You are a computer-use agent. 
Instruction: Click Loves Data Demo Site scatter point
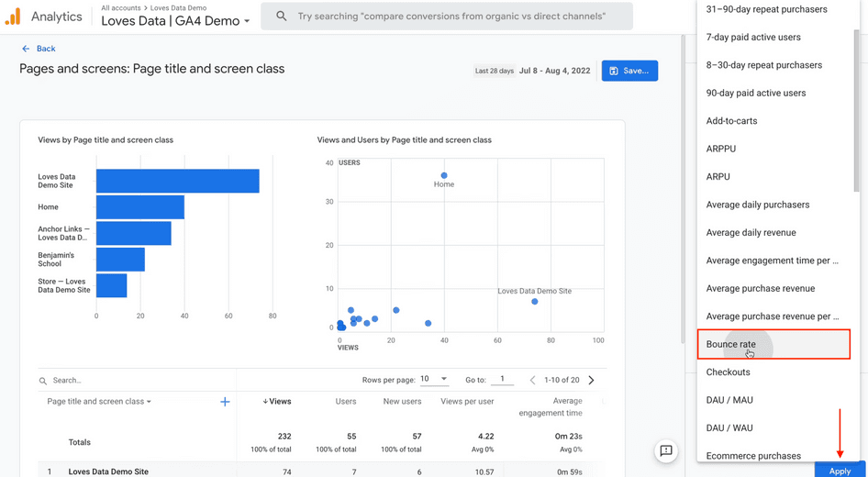point(535,302)
